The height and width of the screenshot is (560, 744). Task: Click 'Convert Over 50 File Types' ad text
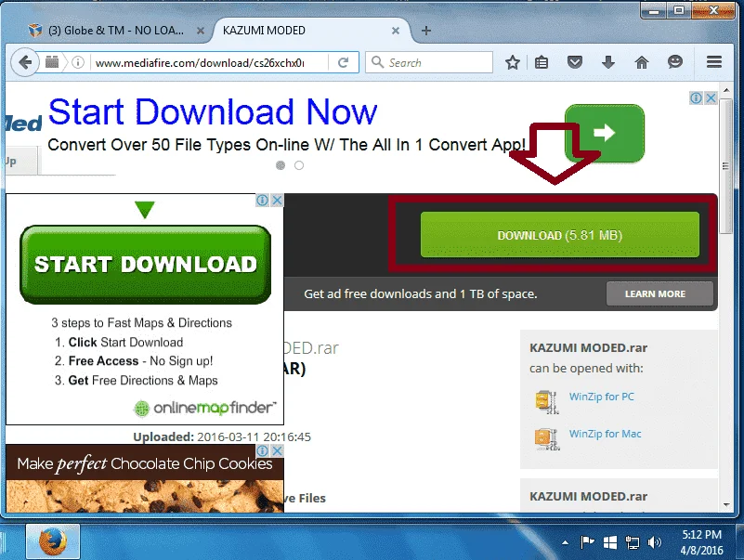tap(287, 145)
